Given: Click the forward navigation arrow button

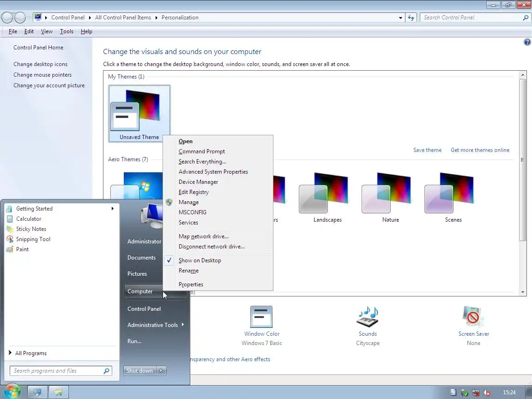Looking at the screenshot, I should pos(20,18).
